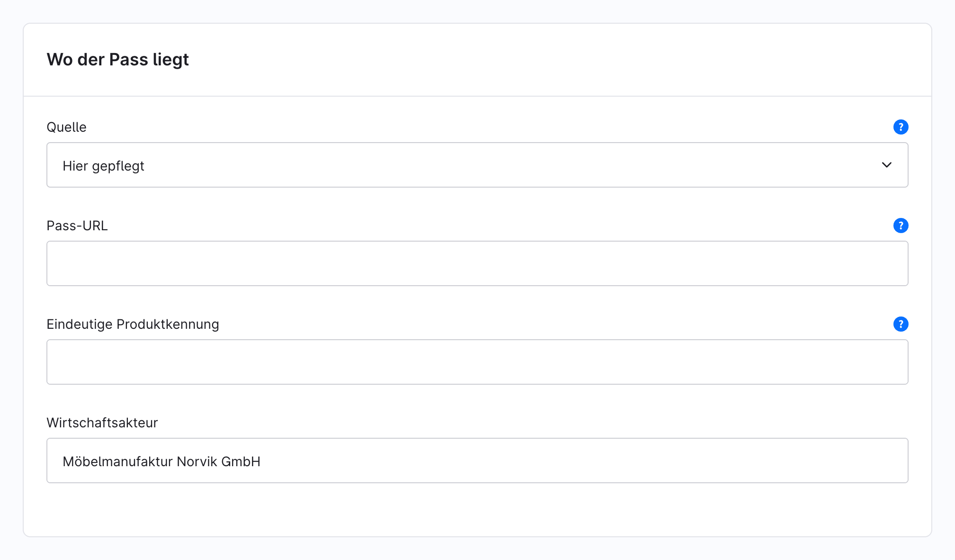This screenshot has height=560, width=955.
Task: Expand the Quelle dropdown chevron
Action: [x=886, y=165]
